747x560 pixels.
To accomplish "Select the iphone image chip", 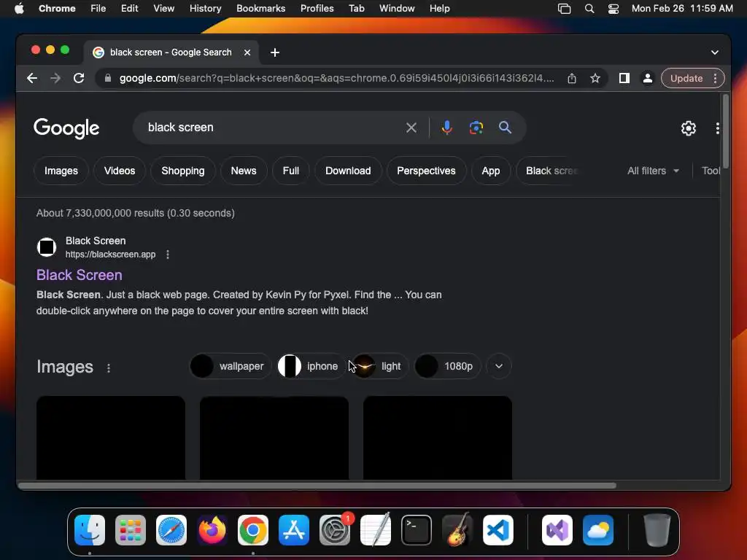I will tap(311, 366).
